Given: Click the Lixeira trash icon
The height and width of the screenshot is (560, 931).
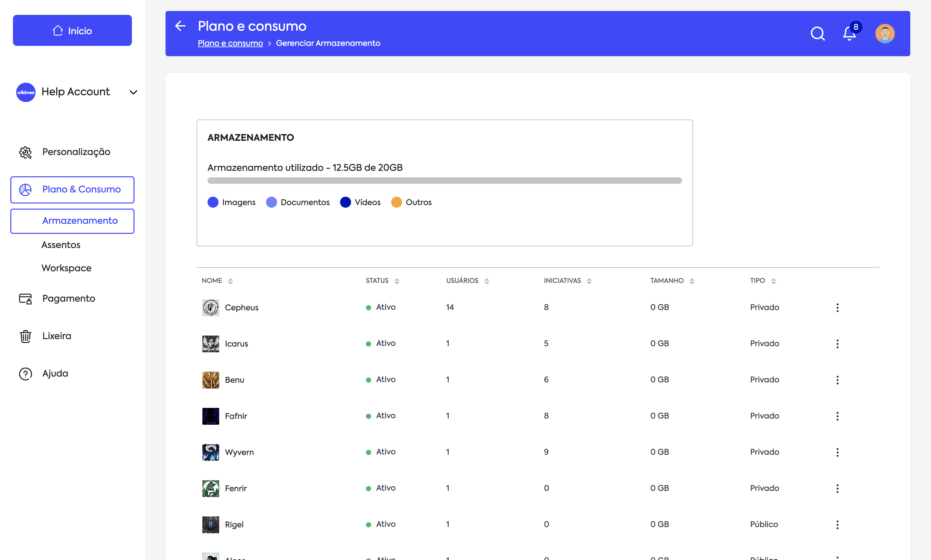Looking at the screenshot, I should point(25,336).
